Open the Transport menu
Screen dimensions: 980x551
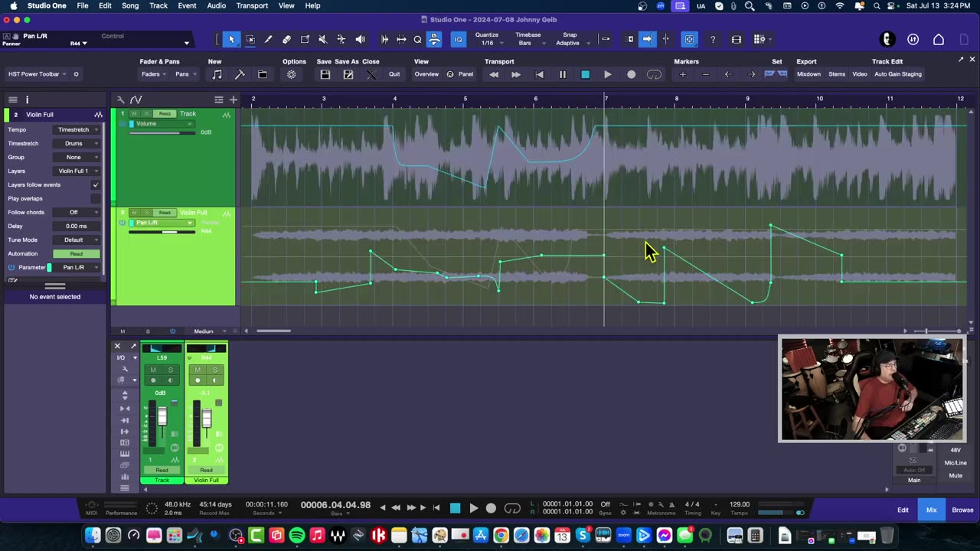tap(252, 5)
